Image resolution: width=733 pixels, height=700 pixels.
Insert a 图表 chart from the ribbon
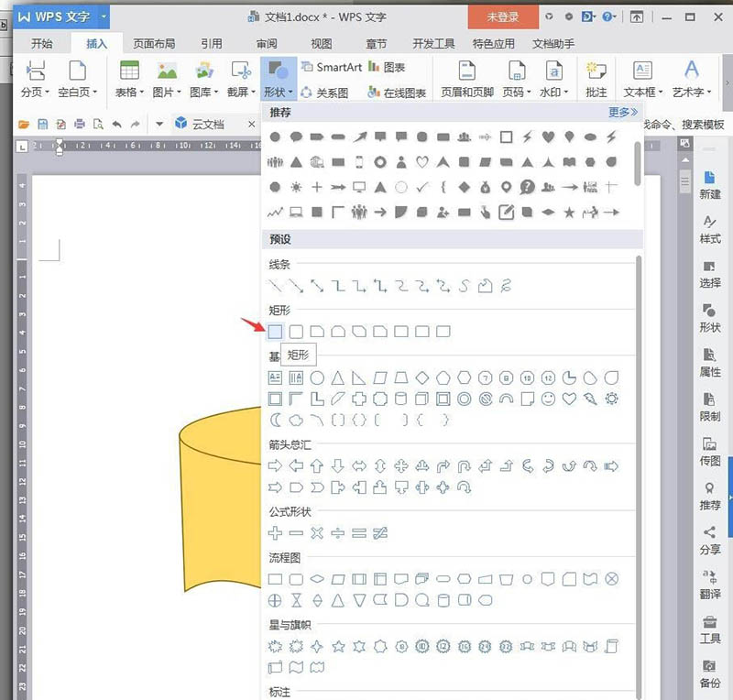387,68
